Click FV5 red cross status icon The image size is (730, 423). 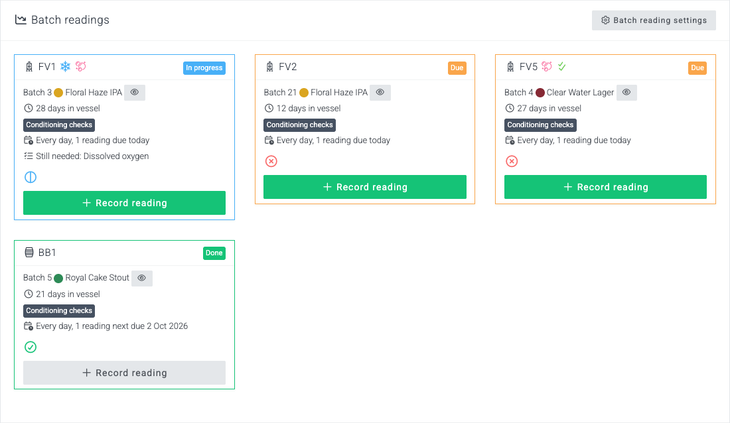click(x=512, y=161)
